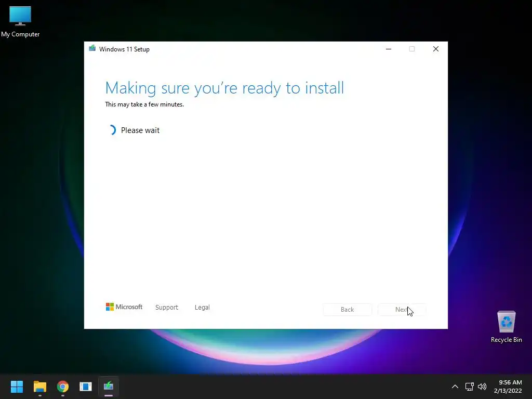Open the Support link

(167, 308)
